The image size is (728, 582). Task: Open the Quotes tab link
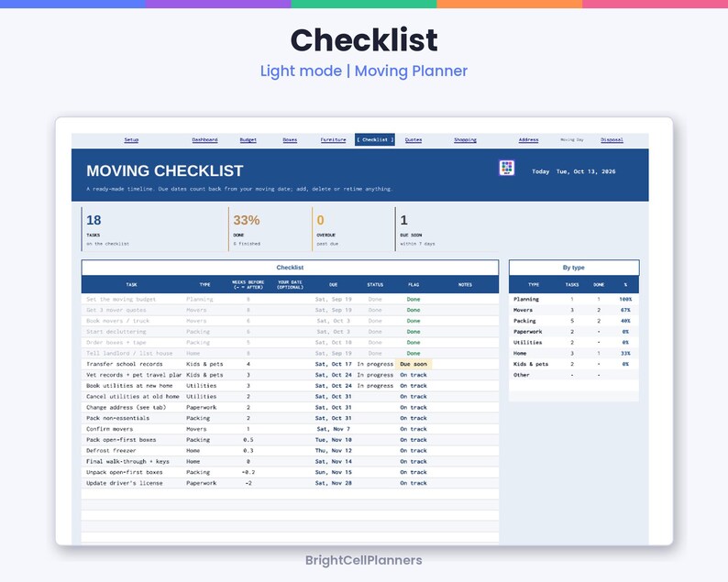[414, 139]
